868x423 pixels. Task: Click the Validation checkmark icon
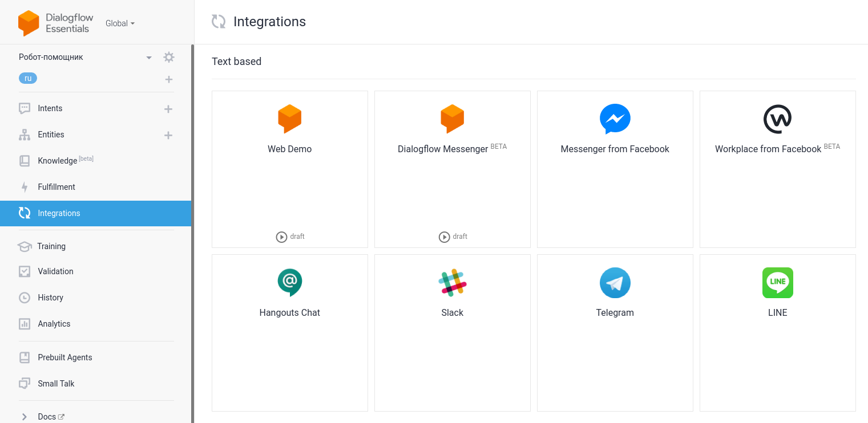25,271
